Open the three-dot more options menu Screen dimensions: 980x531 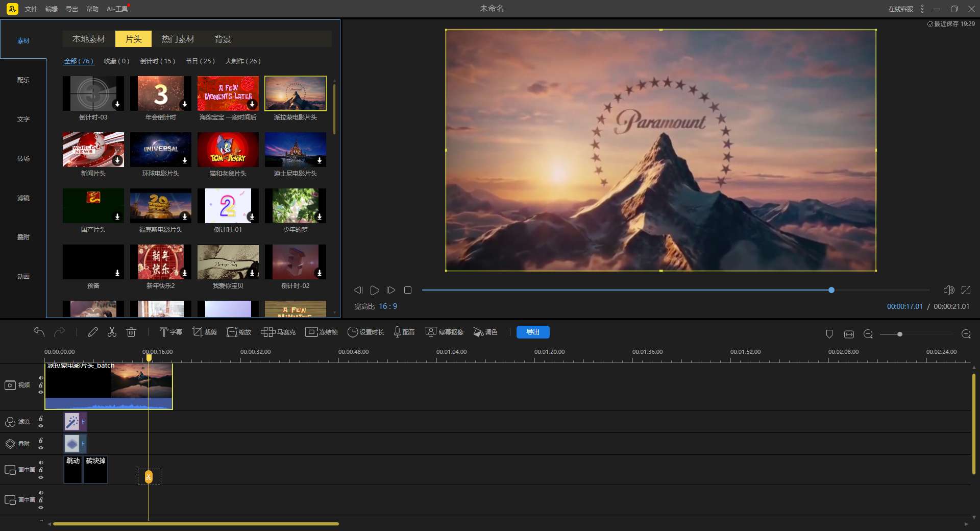[922, 9]
